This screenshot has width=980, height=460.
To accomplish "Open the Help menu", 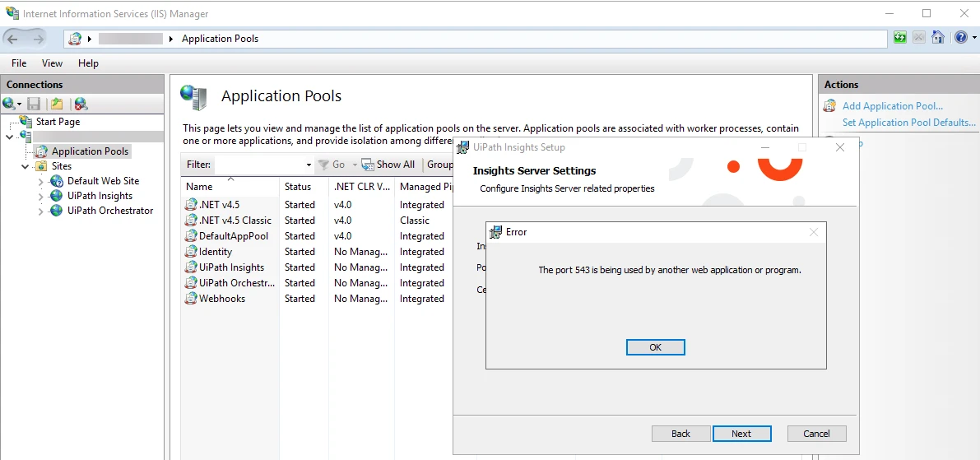I will pyautogui.click(x=88, y=63).
